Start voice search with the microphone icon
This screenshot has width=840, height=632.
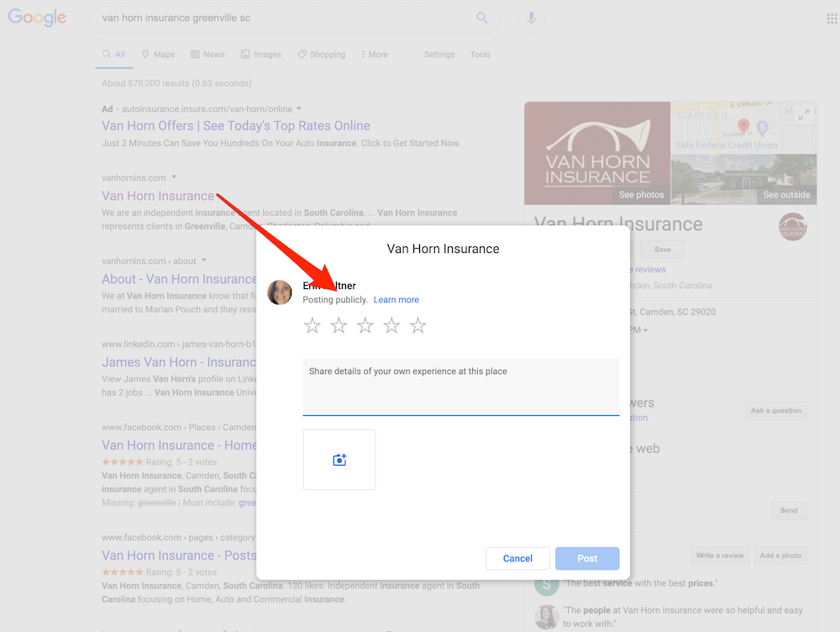531,18
